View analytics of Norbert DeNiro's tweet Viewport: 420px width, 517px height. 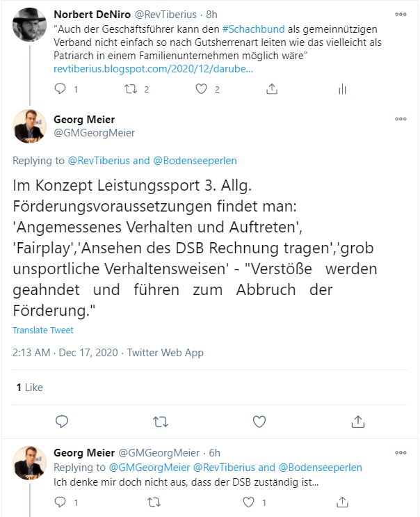343,88
